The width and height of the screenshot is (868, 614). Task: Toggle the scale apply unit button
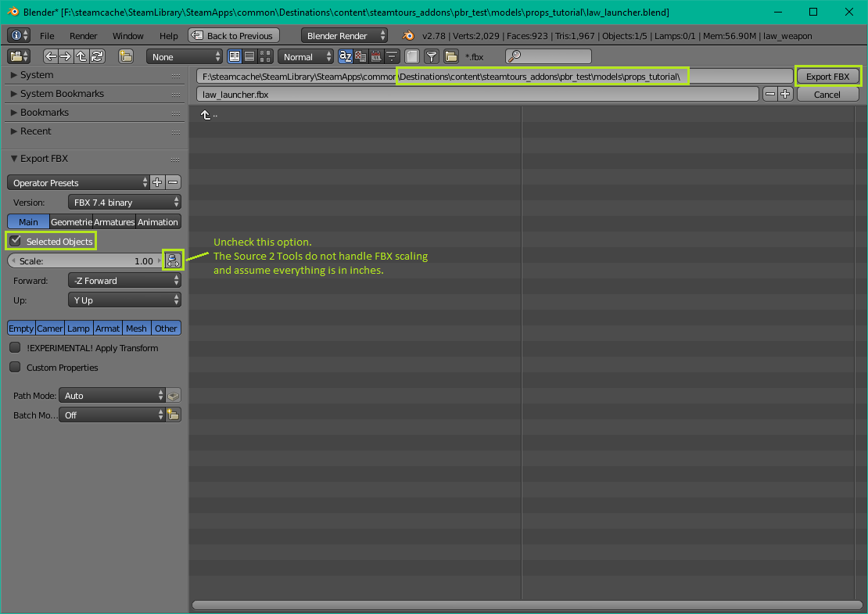click(173, 260)
